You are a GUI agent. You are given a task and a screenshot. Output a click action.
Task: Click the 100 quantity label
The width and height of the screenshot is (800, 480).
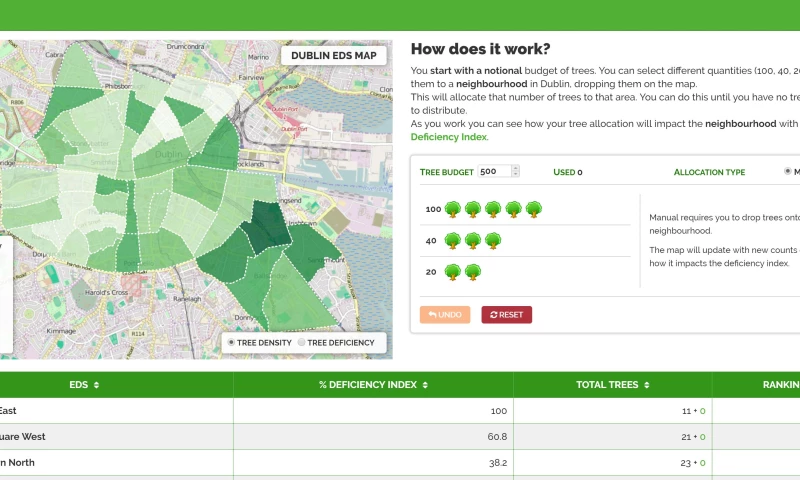click(x=433, y=209)
